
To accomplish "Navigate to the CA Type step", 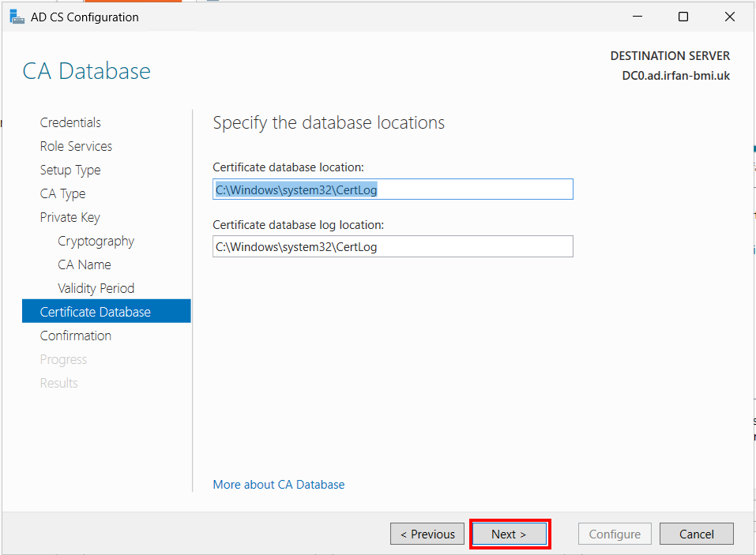I will [62, 193].
